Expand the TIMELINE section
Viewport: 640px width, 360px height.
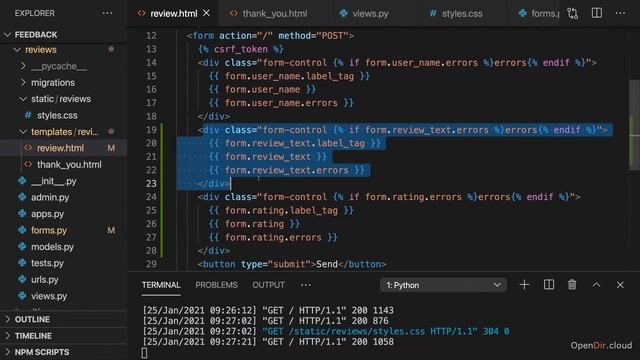click(7, 336)
